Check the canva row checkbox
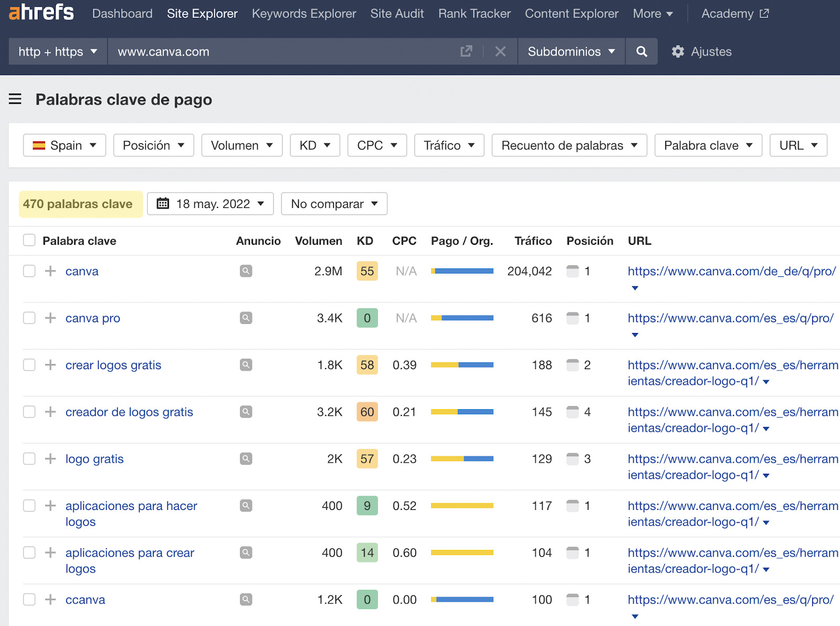 (29, 271)
